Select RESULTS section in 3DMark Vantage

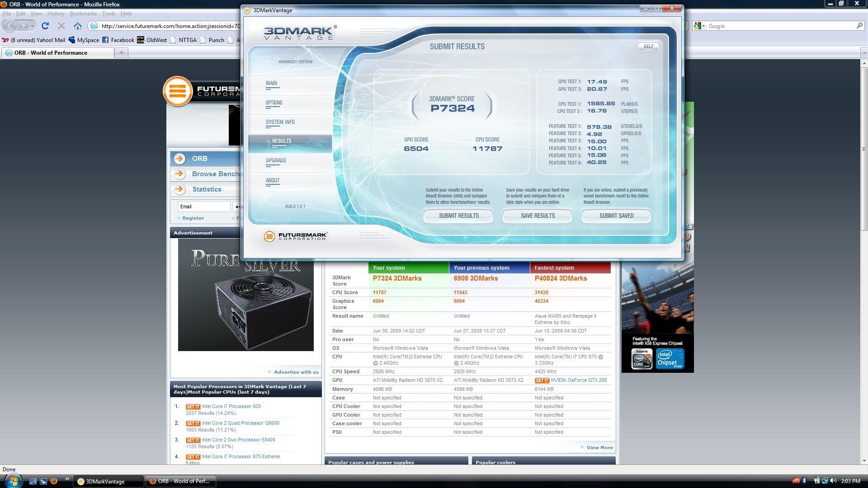click(x=290, y=143)
